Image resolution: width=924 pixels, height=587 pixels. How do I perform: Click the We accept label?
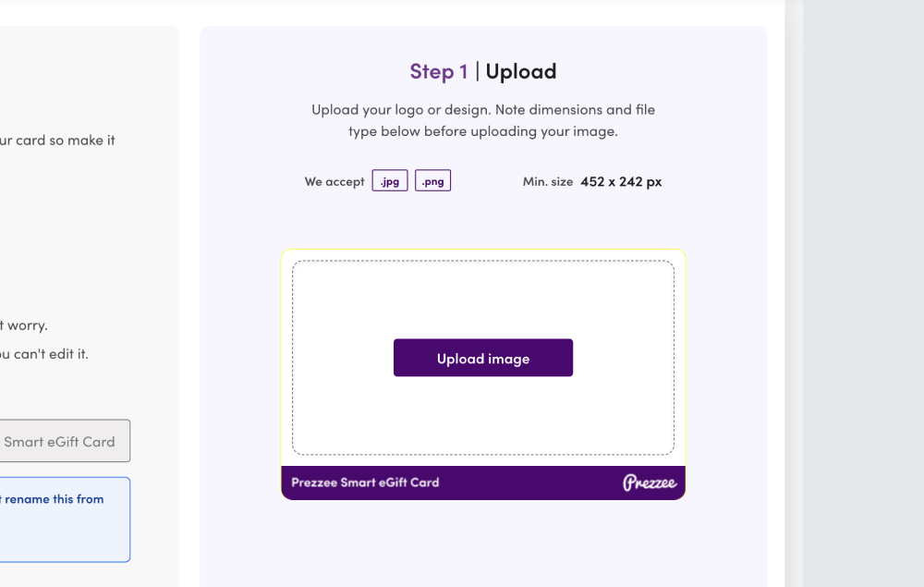pos(334,181)
